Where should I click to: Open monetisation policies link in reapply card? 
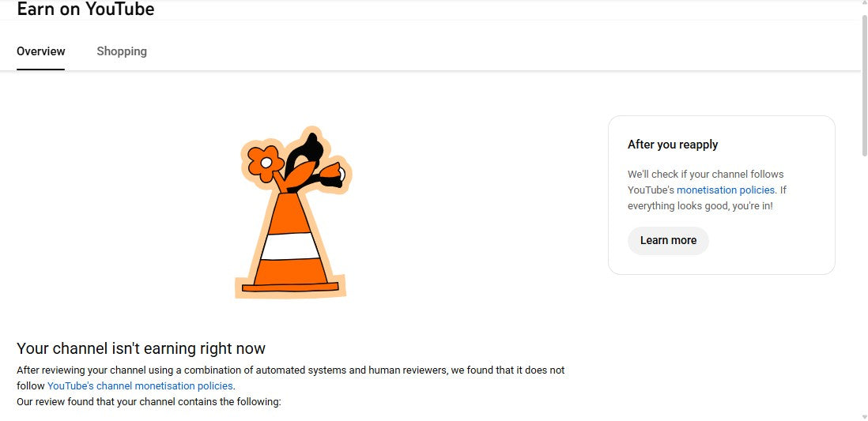point(726,190)
